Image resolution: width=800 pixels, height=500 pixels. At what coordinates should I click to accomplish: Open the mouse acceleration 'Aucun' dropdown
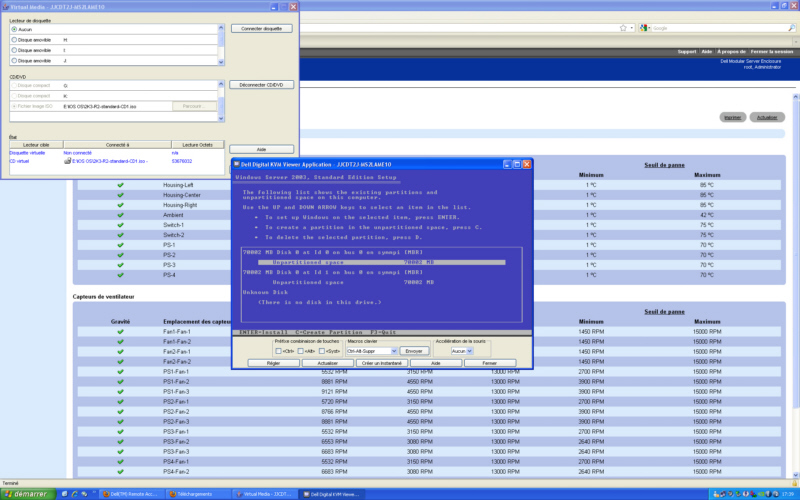462,351
